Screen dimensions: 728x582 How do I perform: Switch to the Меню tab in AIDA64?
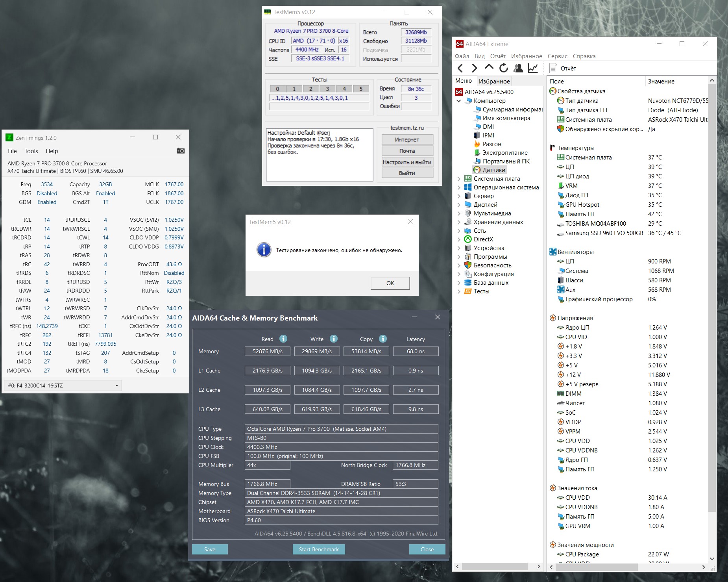[x=464, y=80]
